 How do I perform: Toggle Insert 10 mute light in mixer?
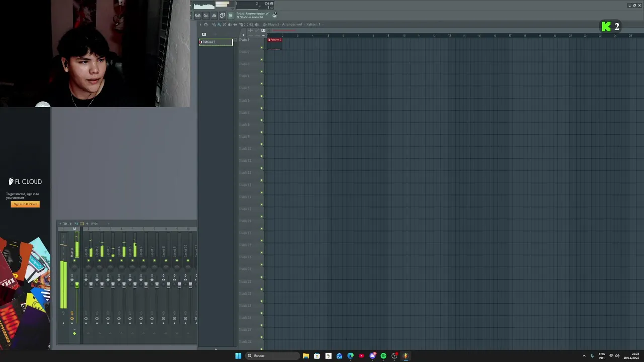tap(188, 260)
